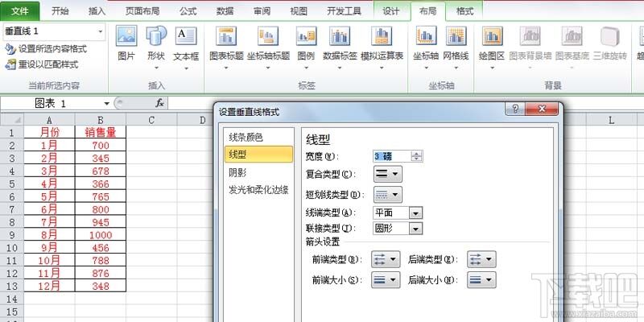
Task: Switch to the 设计 chart tools tab
Action: pyautogui.click(x=391, y=11)
